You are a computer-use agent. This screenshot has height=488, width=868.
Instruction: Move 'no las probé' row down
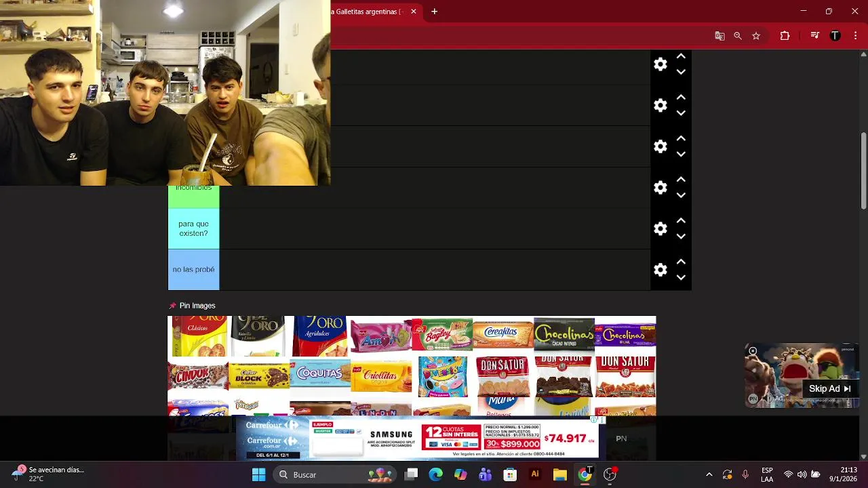[x=681, y=277]
